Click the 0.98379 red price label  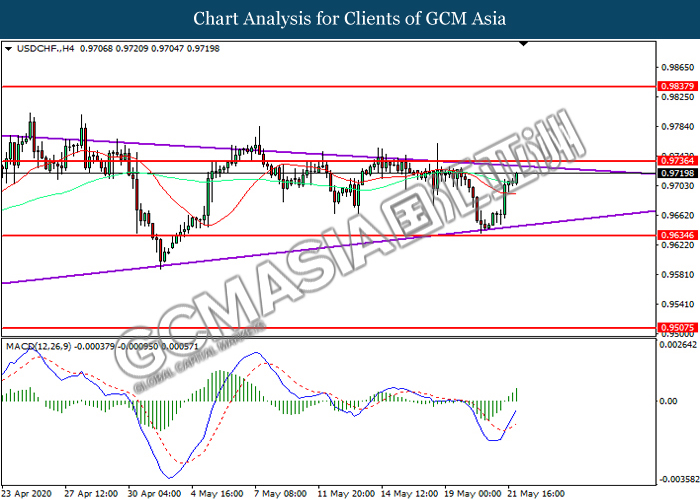tap(677, 86)
